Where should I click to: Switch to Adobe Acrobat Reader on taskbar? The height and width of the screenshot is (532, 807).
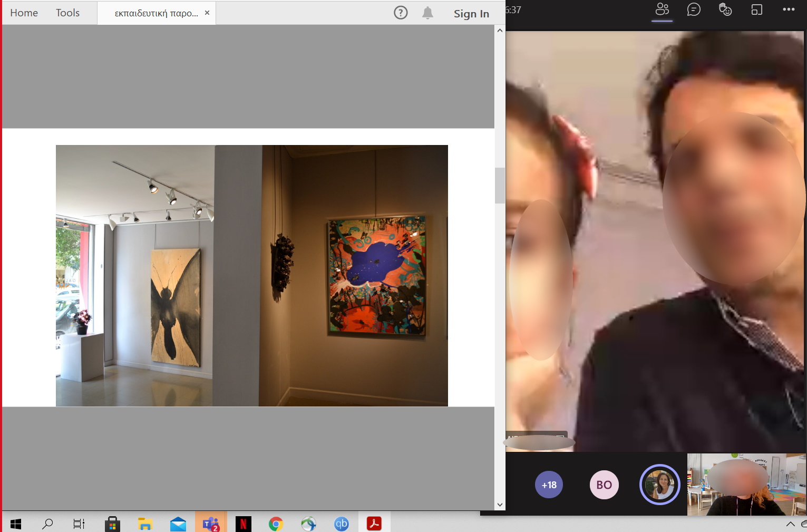(x=374, y=524)
